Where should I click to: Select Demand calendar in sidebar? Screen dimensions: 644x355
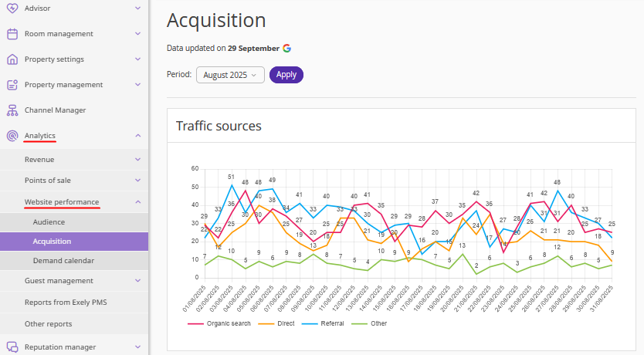click(63, 262)
